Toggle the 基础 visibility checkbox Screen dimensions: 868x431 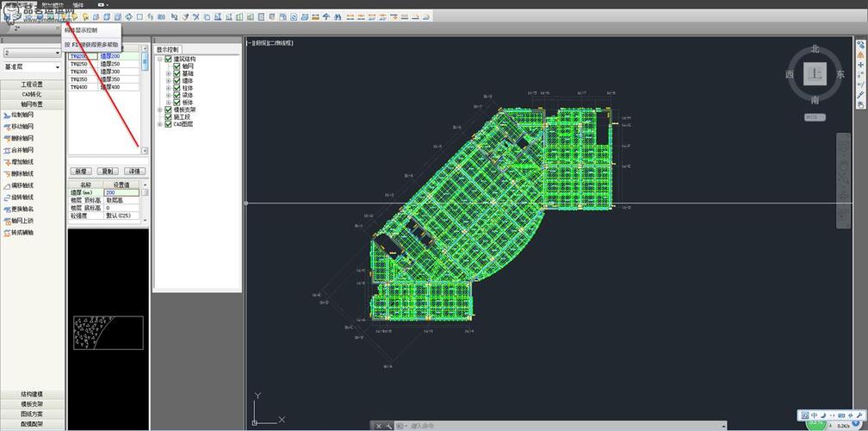(177, 73)
